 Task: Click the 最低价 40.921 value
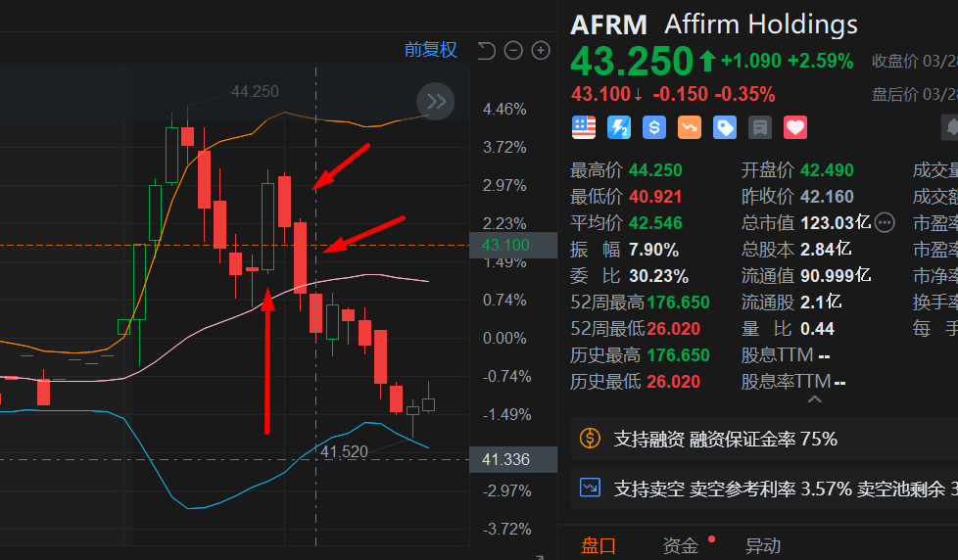tap(655, 197)
